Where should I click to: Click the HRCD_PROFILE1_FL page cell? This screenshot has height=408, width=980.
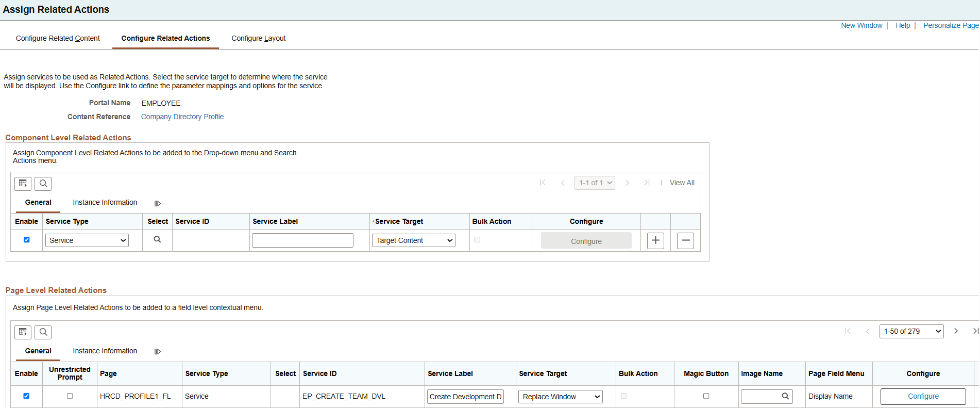[136, 396]
